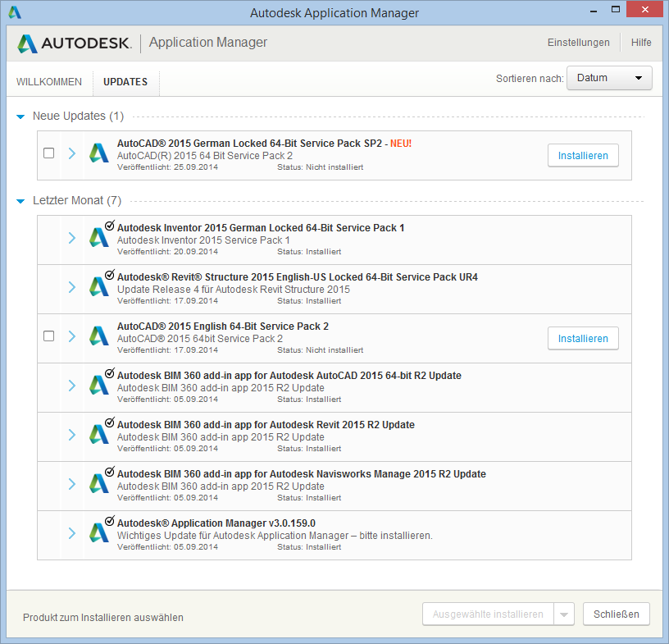
Task: Select title Autodesk Revit Structure 2015 English-US UR4
Action: (298, 276)
